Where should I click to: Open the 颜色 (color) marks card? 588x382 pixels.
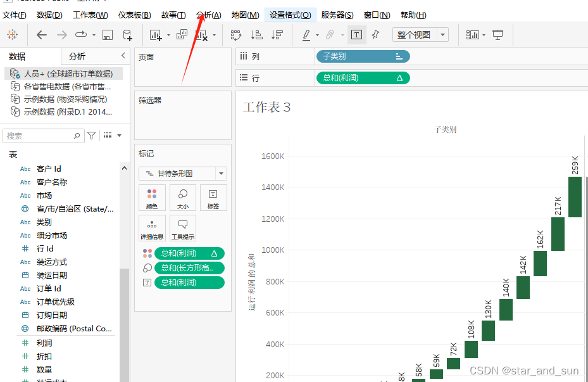152,198
